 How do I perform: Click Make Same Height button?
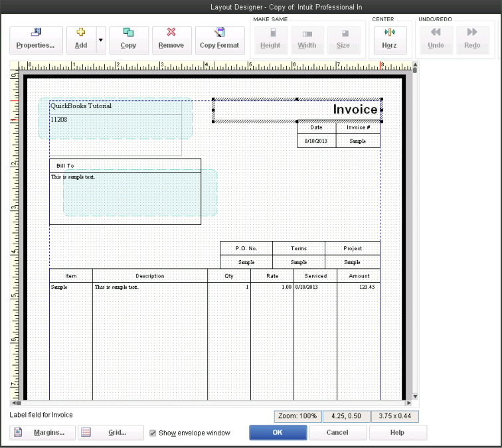(270, 40)
